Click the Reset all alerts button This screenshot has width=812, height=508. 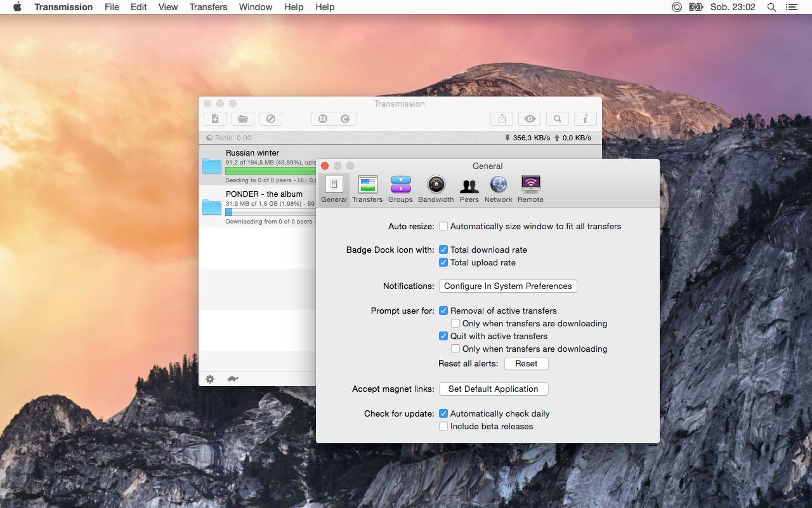click(x=527, y=364)
